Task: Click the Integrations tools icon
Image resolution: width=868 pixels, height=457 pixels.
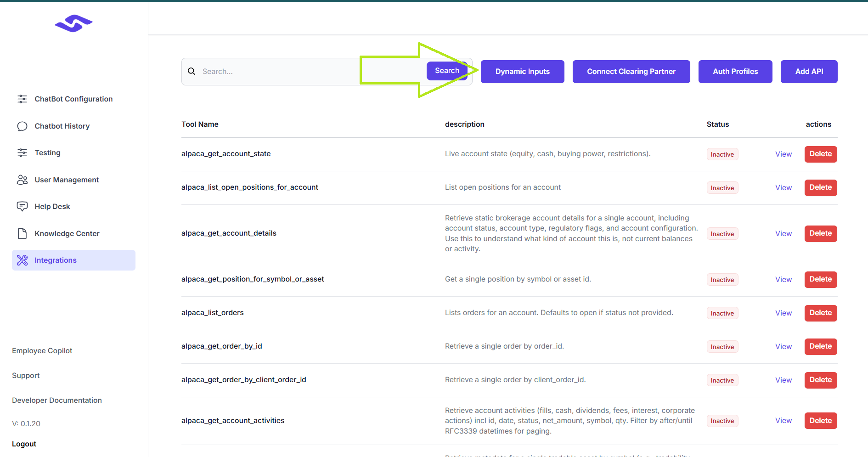Action: pos(22,260)
